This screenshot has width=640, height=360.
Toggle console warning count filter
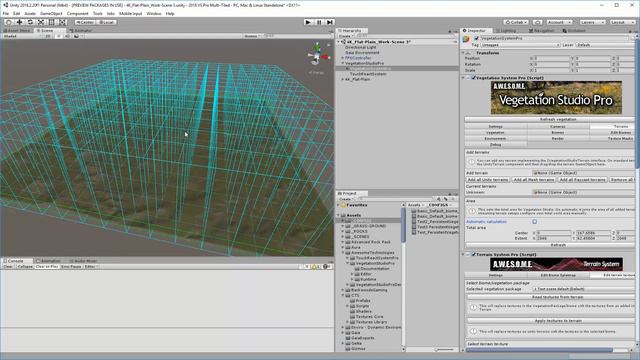(x=316, y=267)
